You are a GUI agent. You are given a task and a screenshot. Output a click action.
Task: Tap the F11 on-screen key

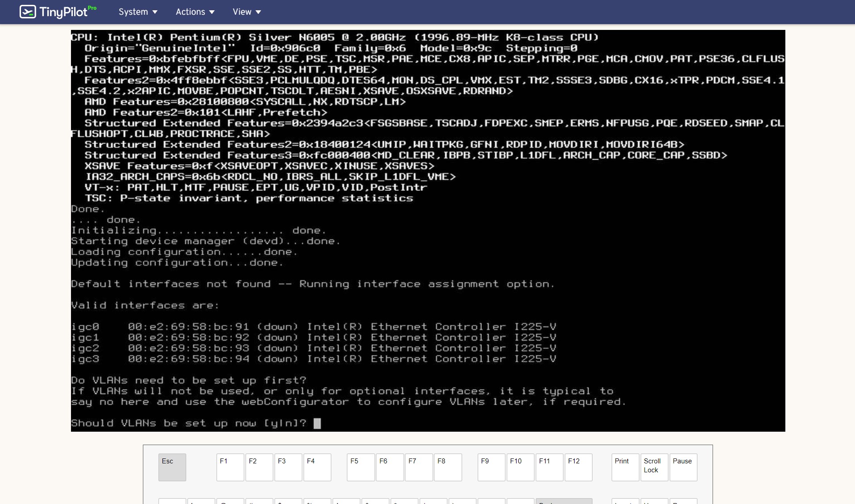point(549,467)
